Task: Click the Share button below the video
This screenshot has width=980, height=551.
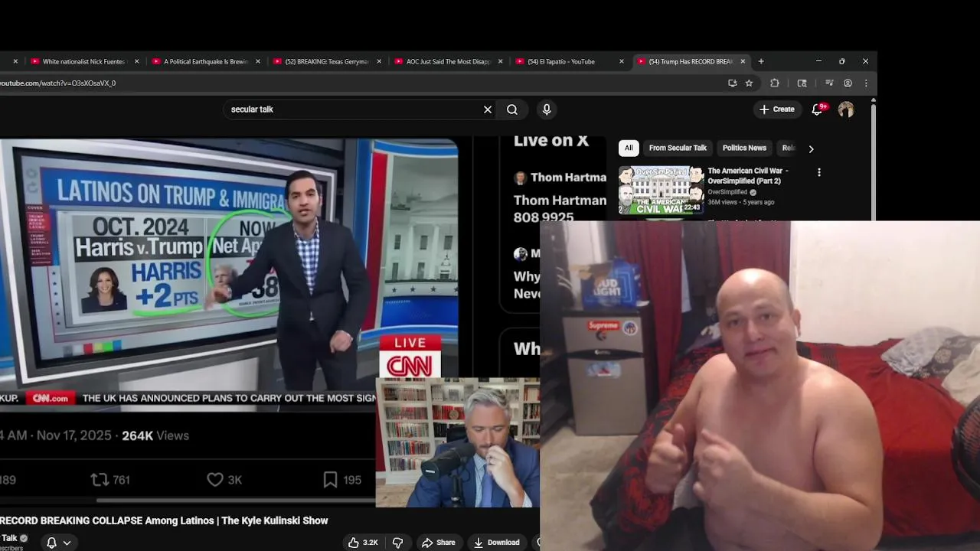Action: pos(438,542)
